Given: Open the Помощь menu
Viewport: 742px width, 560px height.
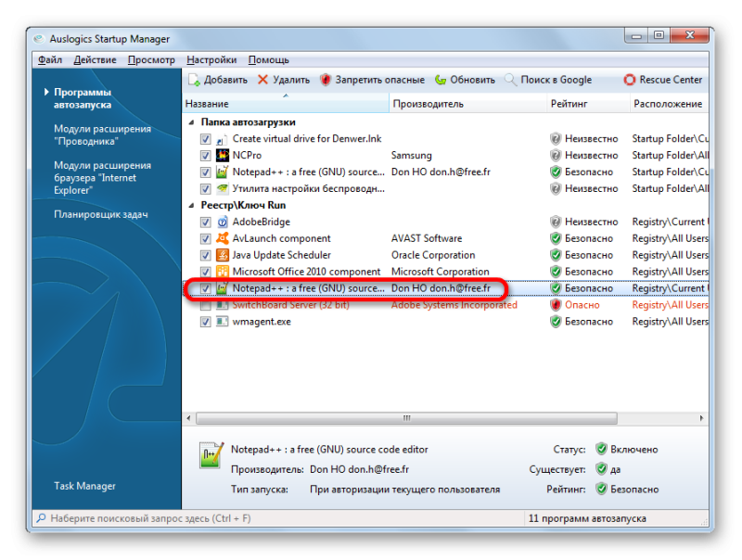Looking at the screenshot, I should pos(268,60).
